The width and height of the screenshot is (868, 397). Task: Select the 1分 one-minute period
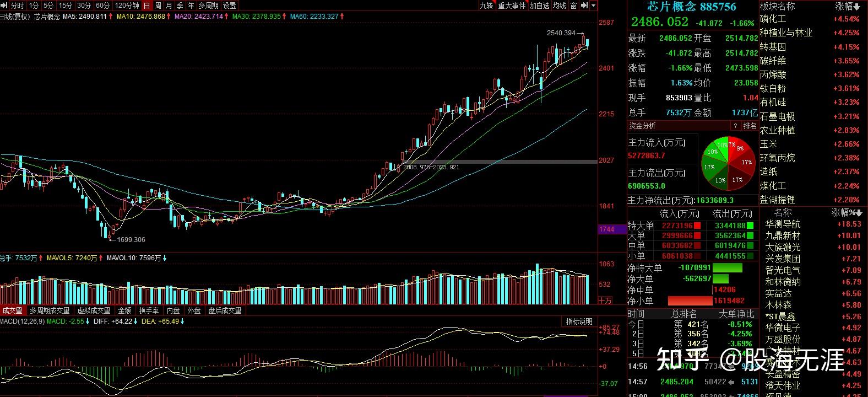(34, 6)
